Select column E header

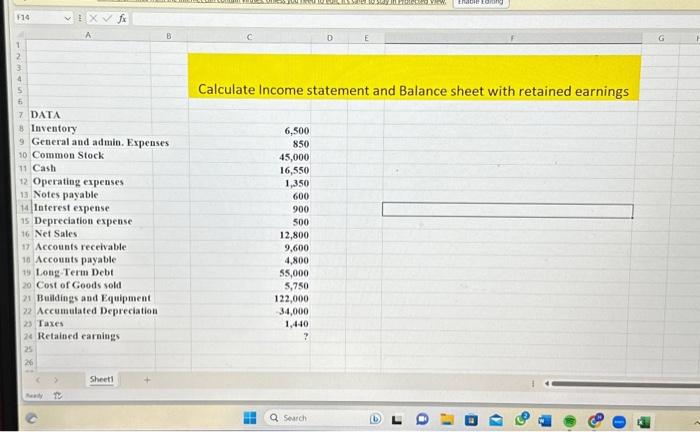pyautogui.click(x=366, y=38)
